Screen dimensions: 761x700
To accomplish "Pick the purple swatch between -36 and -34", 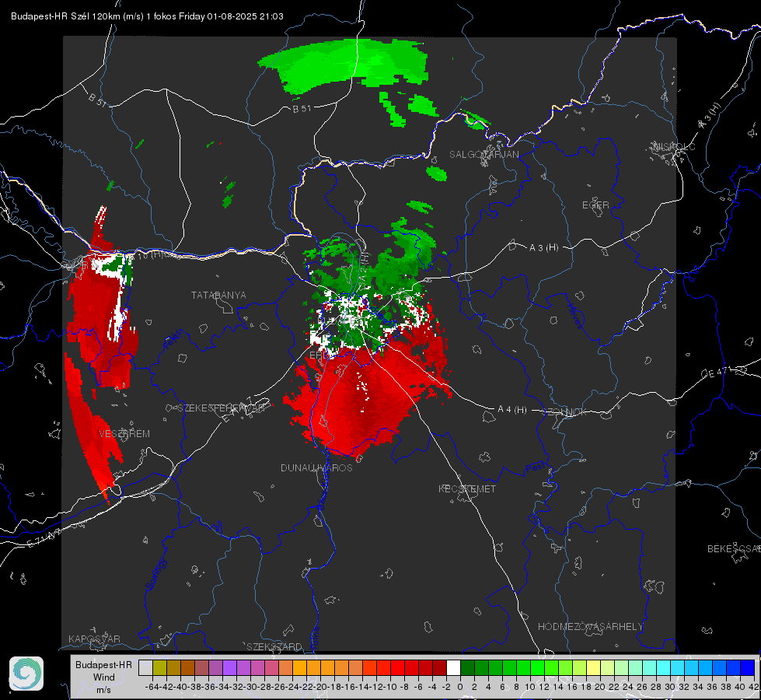I will pyautogui.click(x=215, y=667).
